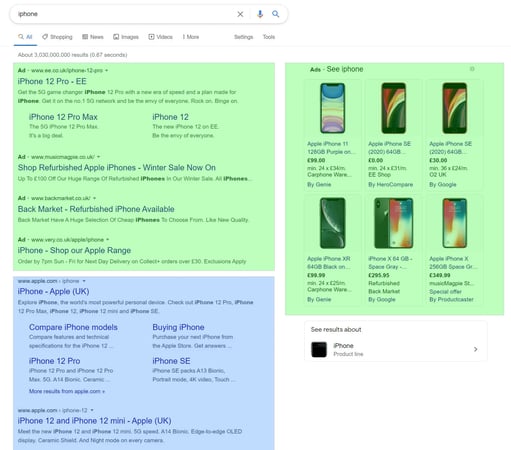Image resolution: width=511 pixels, height=450 pixels.
Task: Switch to the News tab
Action: click(93, 37)
